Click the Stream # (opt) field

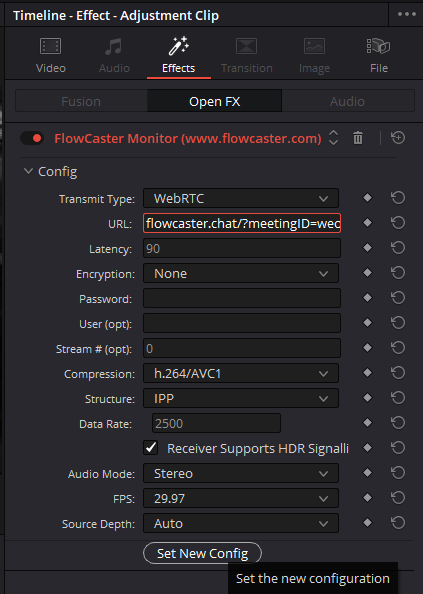(242, 348)
